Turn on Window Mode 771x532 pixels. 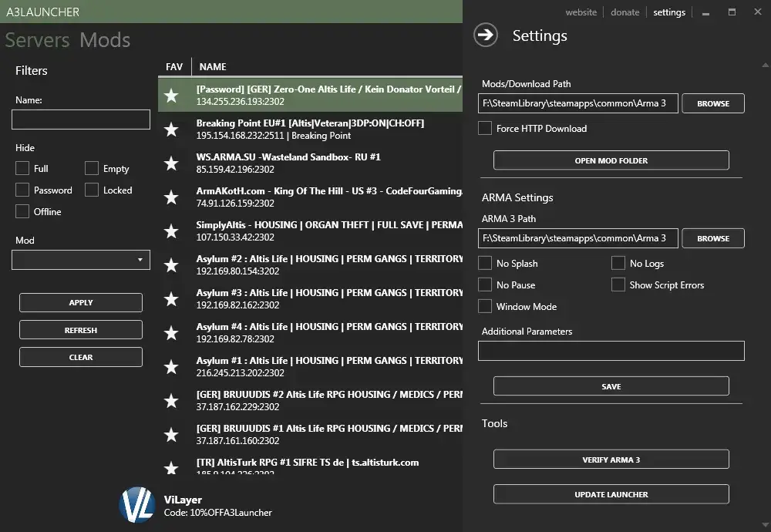point(485,306)
